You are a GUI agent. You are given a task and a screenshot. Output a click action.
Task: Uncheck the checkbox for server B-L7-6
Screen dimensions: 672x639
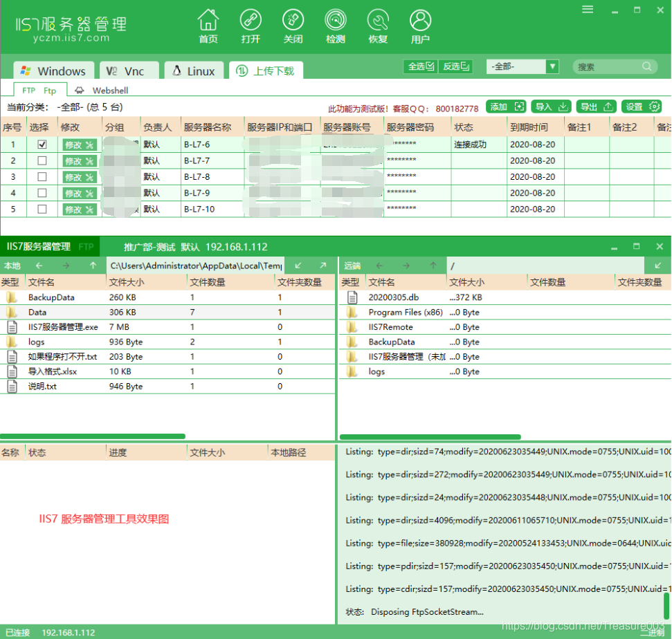(x=42, y=145)
